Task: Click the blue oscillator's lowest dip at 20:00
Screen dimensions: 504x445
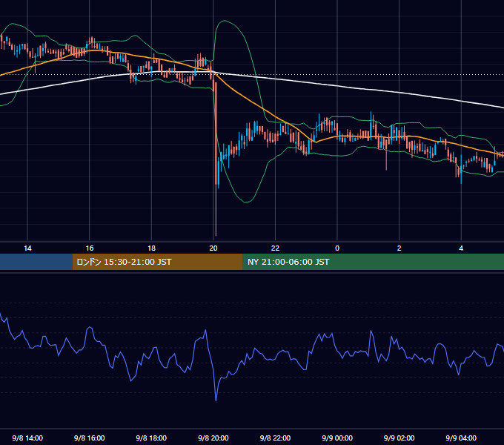Action: (216, 400)
